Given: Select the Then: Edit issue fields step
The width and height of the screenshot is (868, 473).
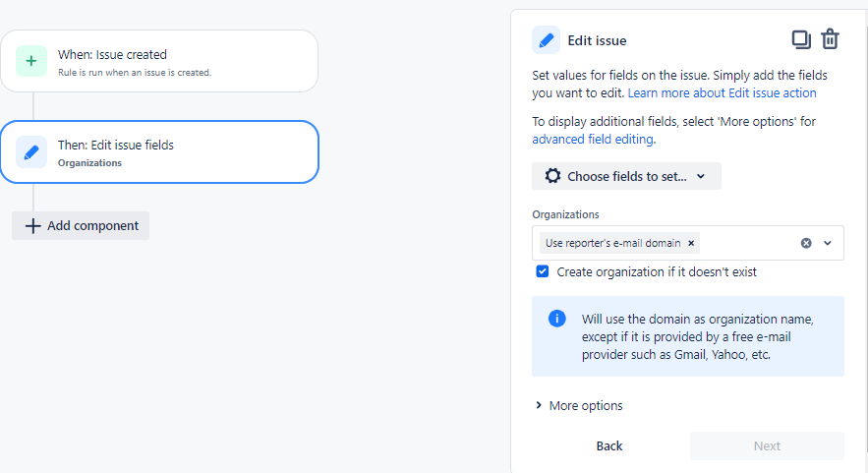Looking at the screenshot, I should 159,151.
